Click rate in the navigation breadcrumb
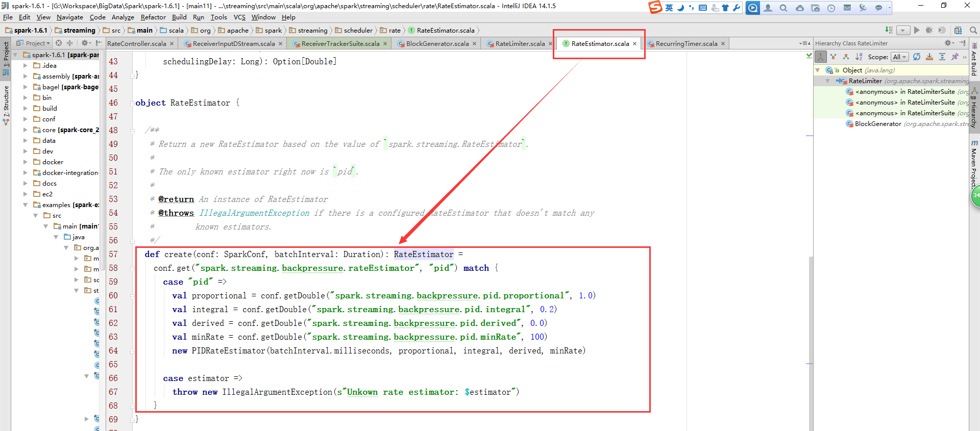 click(x=390, y=30)
